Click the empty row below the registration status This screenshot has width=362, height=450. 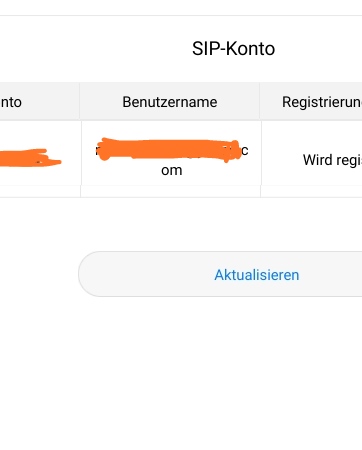(312, 191)
